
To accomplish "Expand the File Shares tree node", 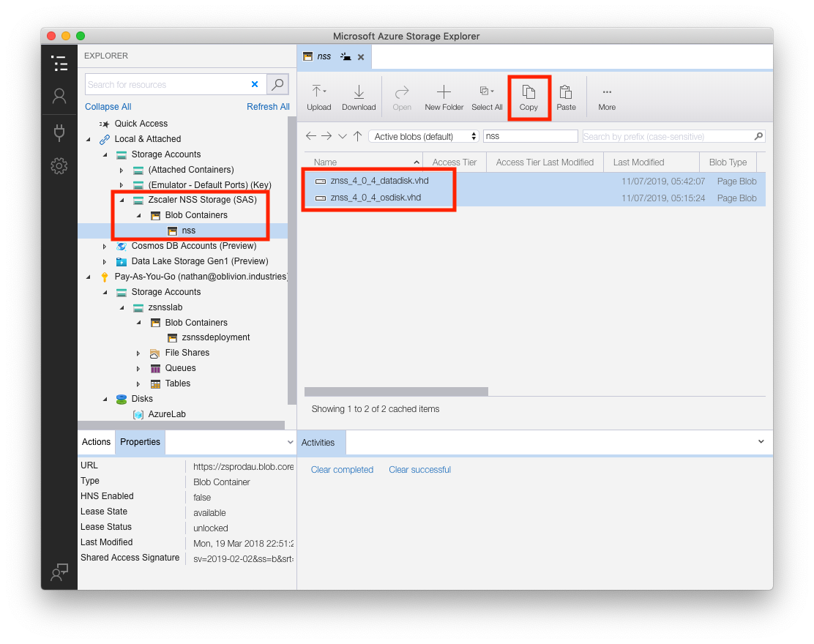I will click(138, 353).
